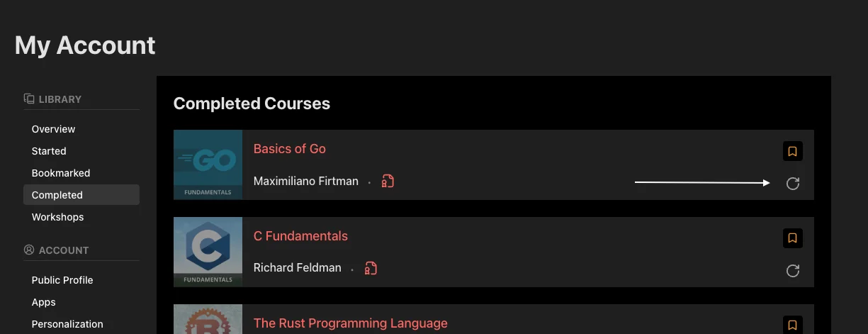Show Bookmarked courses
Viewport: 868px width, 334px height.
pos(61,173)
